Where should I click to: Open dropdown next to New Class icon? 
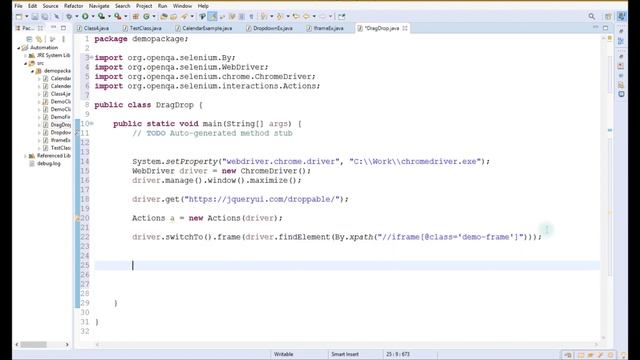tap(154, 16)
